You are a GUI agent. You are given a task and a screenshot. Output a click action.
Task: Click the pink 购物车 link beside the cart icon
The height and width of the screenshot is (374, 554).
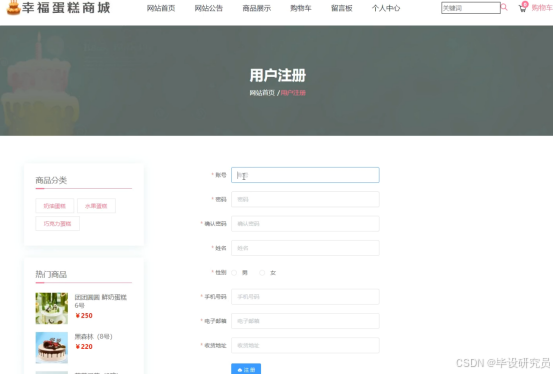[542, 8]
